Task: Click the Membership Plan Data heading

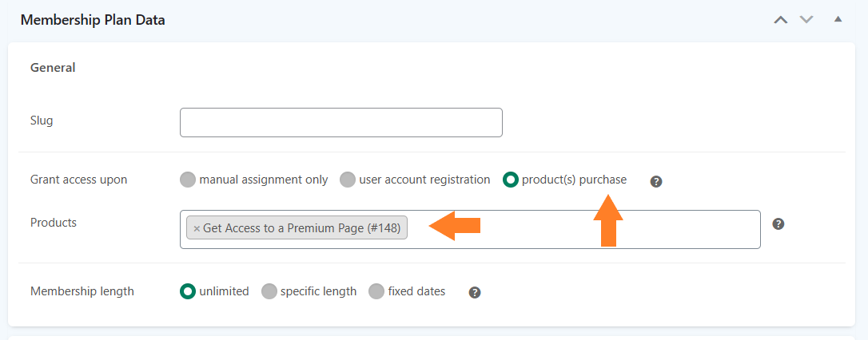Action: pos(93,21)
